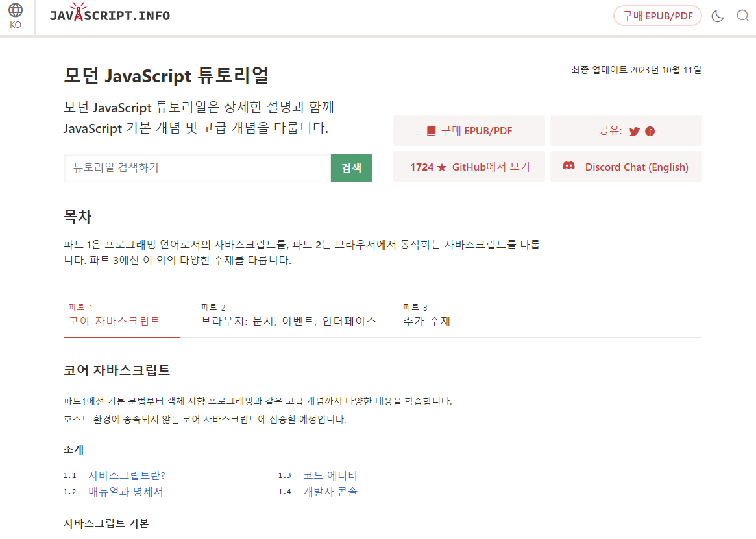Click the green 검색 button
This screenshot has width=756, height=539.
(x=352, y=168)
